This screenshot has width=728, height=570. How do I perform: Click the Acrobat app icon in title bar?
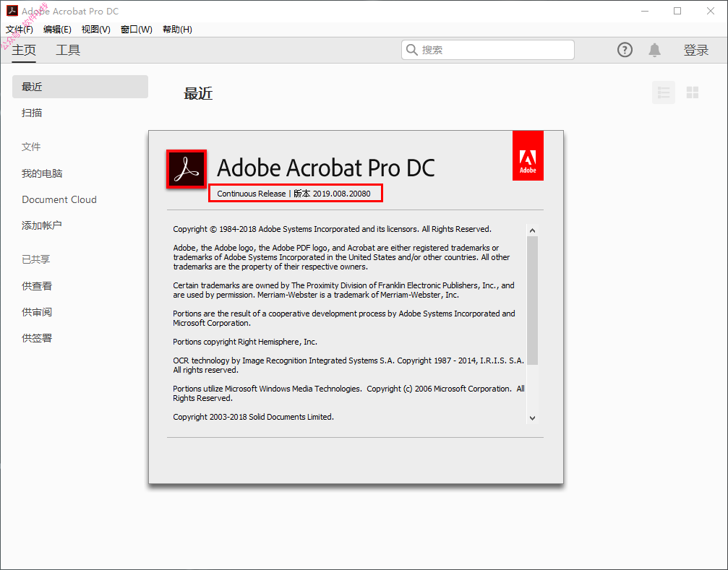(x=12, y=11)
